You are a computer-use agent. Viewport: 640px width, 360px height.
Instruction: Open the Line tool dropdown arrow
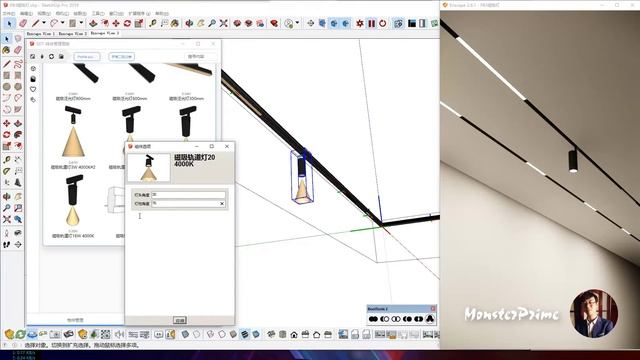click(x=44, y=23)
